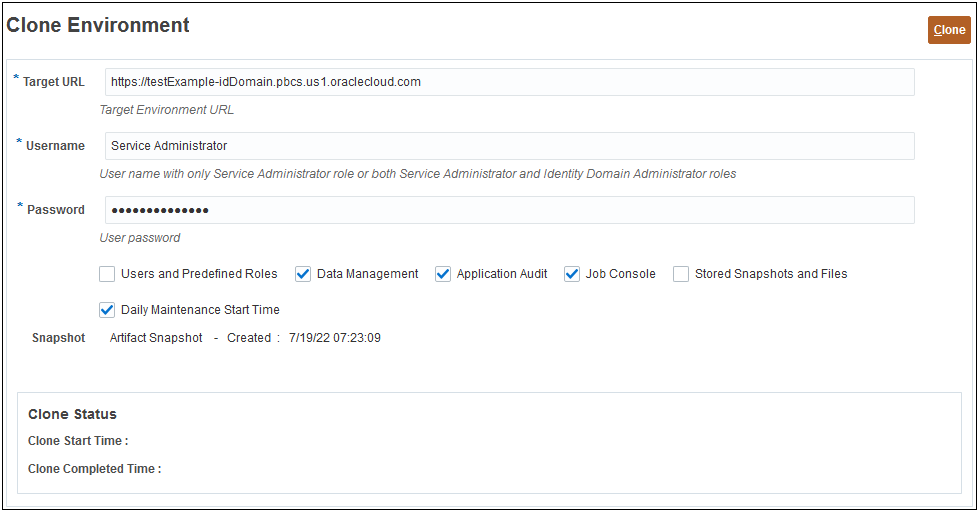Click the Clone Completed Time label
This screenshot has width=979, height=512.
[94, 469]
